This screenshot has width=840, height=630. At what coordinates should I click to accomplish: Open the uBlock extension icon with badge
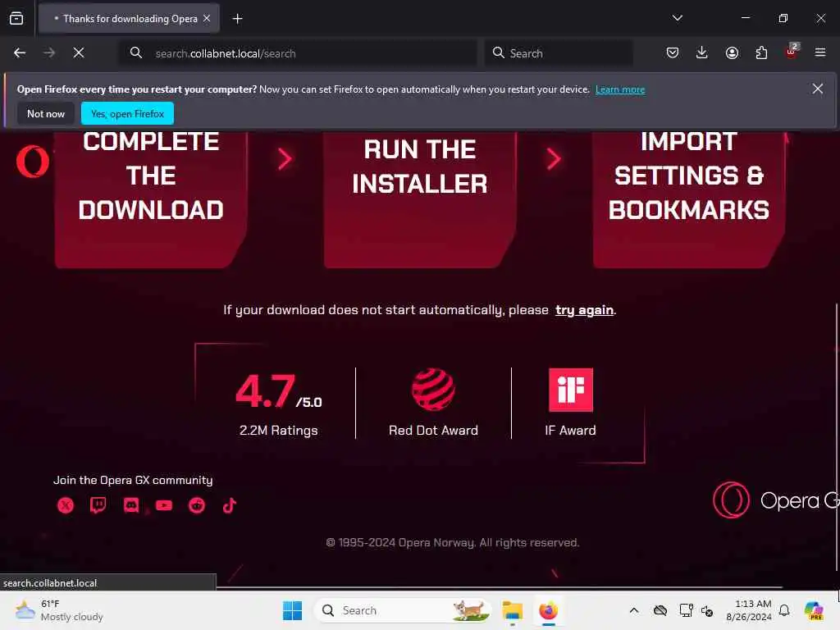[x=792, y=52]
